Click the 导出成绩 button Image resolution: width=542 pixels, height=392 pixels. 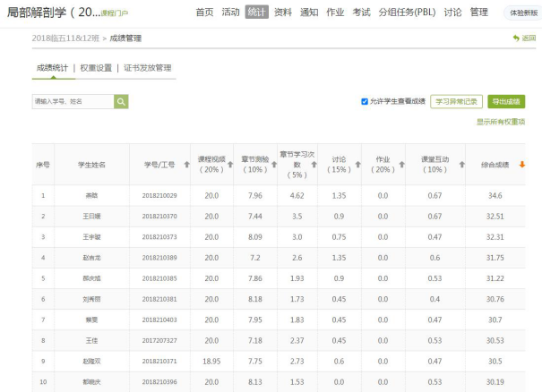click(507, 102)
